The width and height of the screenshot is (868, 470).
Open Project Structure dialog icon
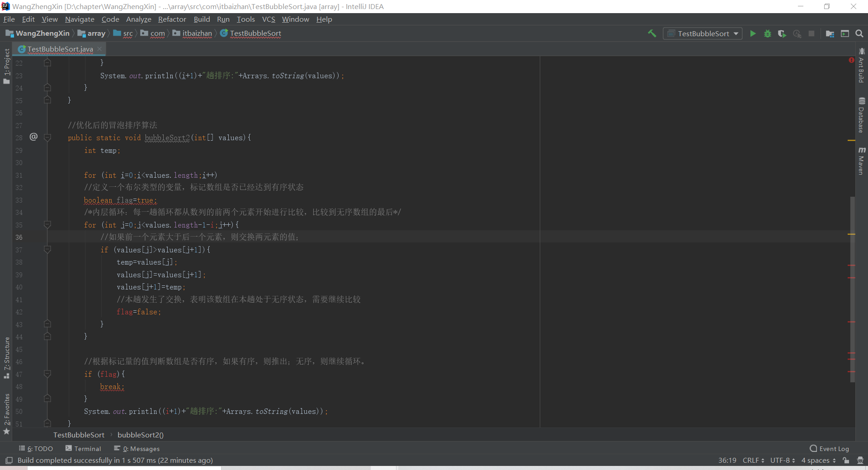pos(830,33)
